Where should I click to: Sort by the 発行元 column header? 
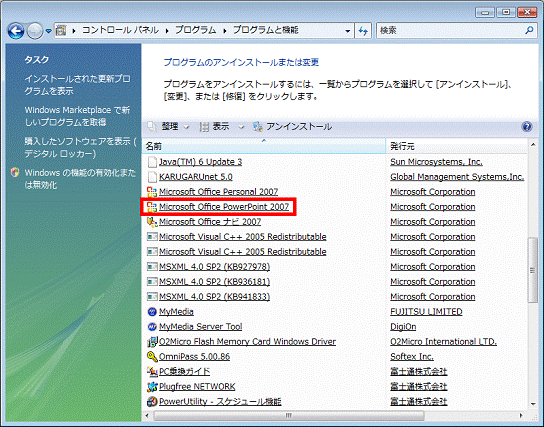tap(456, 146)
